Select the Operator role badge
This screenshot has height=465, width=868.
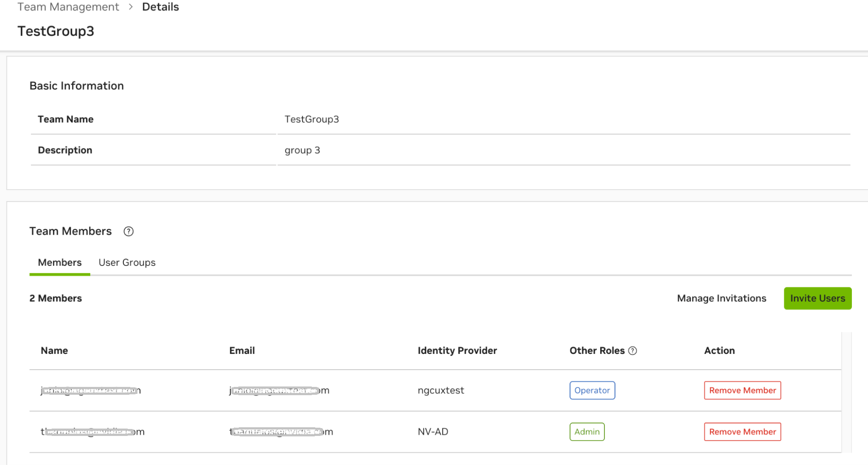592,390
